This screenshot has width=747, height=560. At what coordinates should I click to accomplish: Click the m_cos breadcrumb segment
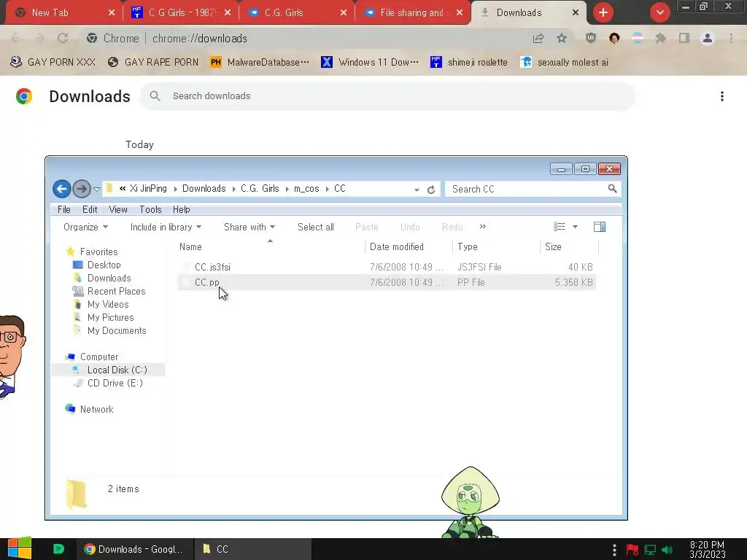coord(306,189)
